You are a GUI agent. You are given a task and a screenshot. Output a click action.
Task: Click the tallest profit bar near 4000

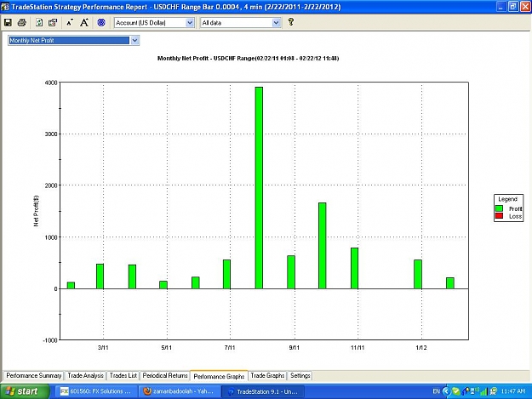[259, 188]
